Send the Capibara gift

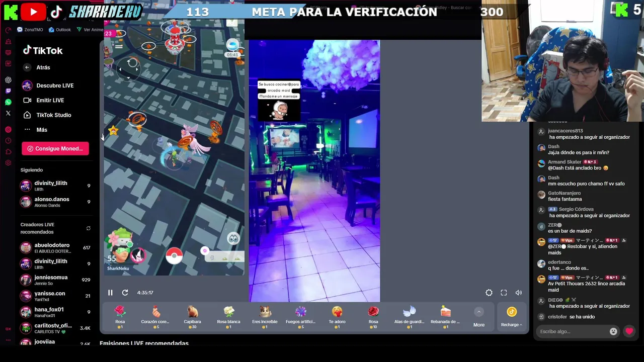192,317
